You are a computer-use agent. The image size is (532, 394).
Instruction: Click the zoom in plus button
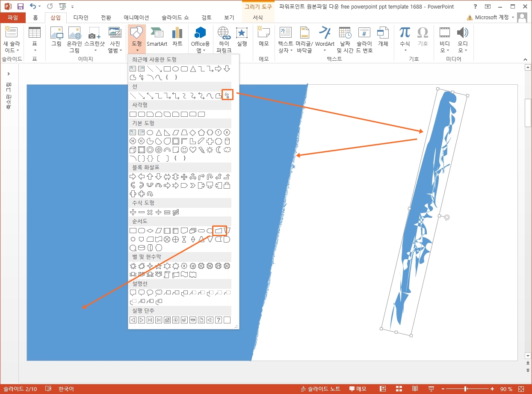point(492,389)
